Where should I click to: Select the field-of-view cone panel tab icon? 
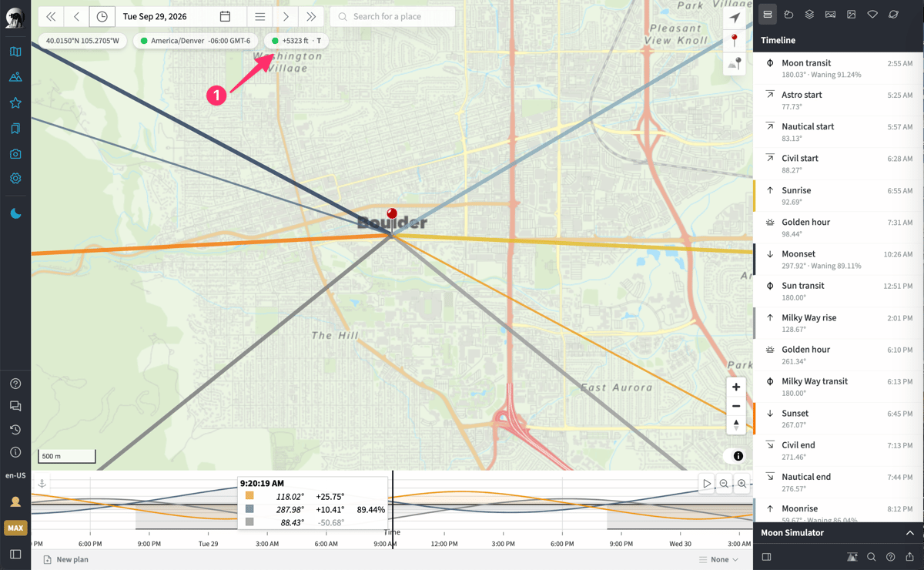[872, 15]
